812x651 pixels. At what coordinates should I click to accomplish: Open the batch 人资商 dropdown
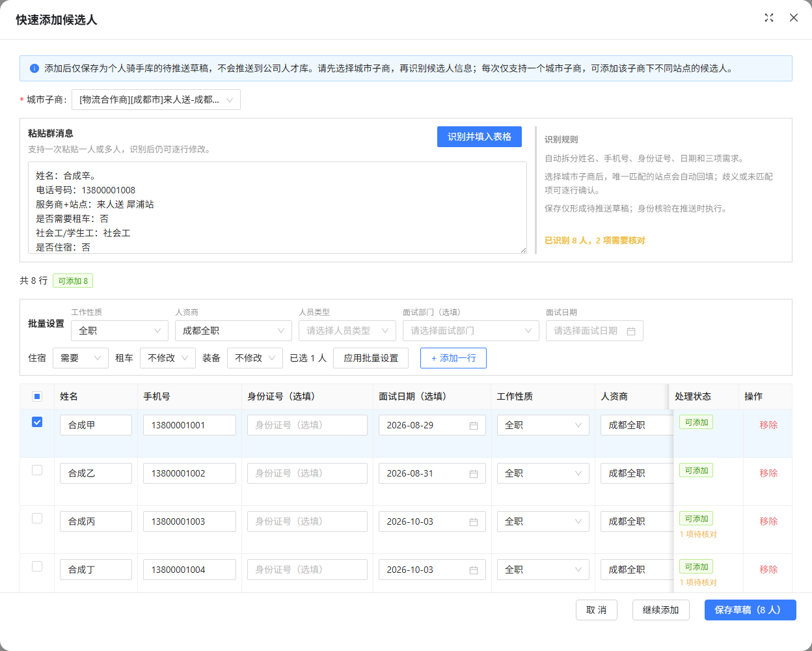click(234, 331)
